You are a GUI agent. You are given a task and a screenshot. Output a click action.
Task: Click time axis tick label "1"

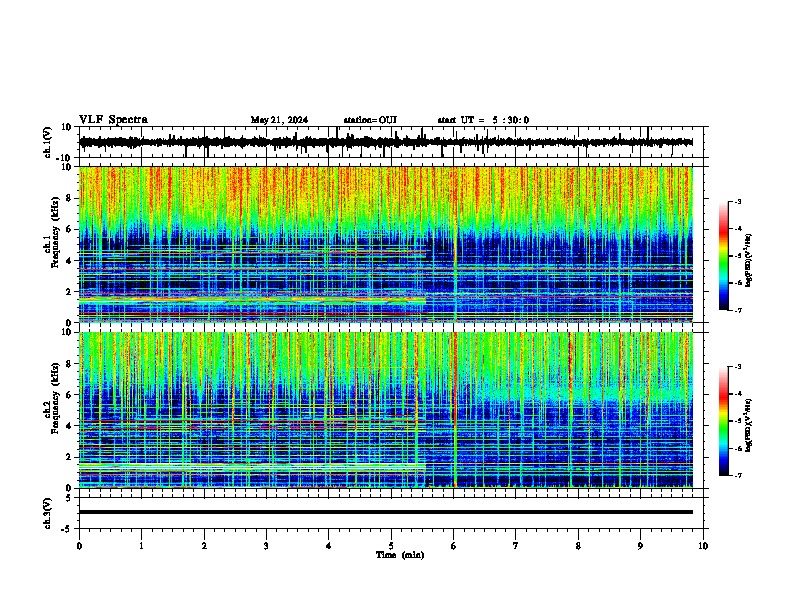(141, 545)
